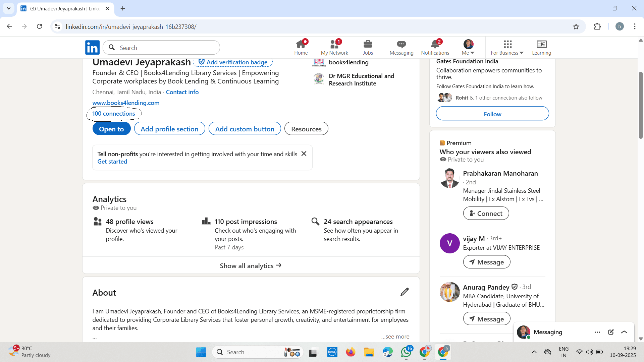This screenshot has height=362, width=644.
Task: Open Anurag Pandey's profile name
Action: (486, 287)
